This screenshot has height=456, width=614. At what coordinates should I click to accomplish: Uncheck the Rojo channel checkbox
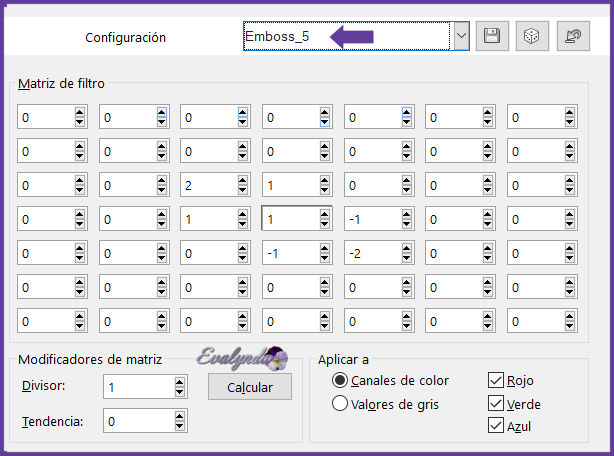pyautogui.click(x=496, y=380)
